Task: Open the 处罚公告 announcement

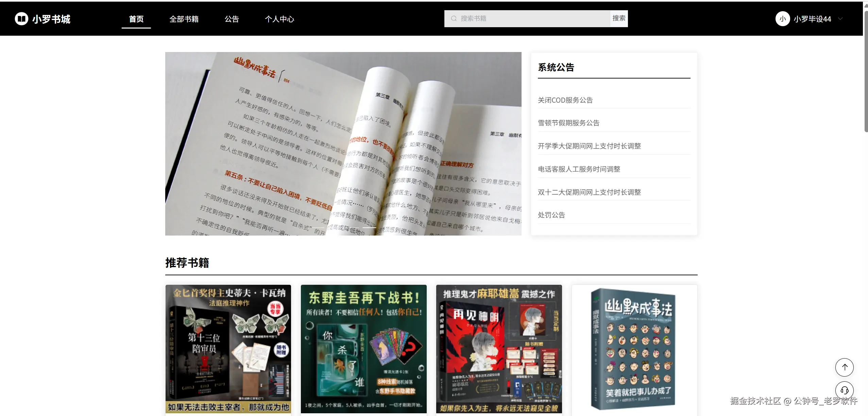Action: (551, 215)
